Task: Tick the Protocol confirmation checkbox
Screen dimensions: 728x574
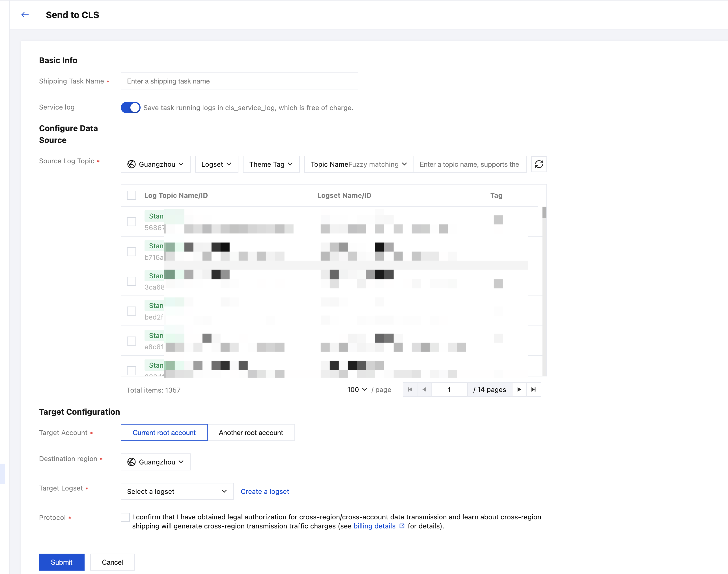Action: point(125,517)
